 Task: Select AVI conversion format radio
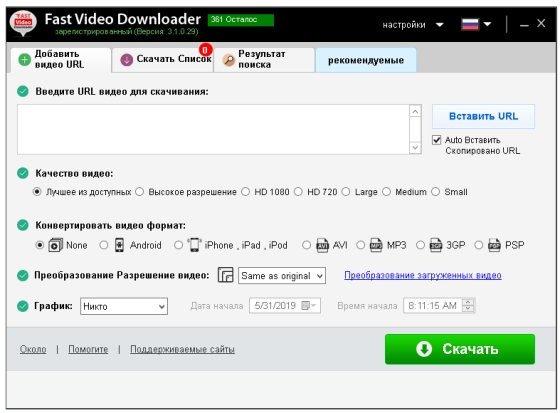306,245
